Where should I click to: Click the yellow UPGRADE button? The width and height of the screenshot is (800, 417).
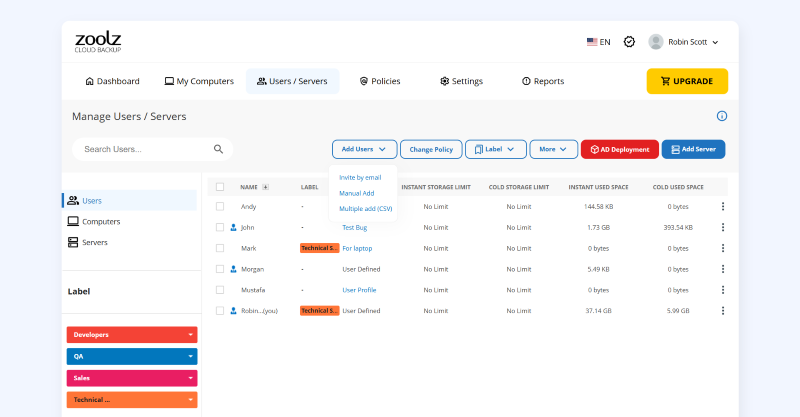point(687,81)
